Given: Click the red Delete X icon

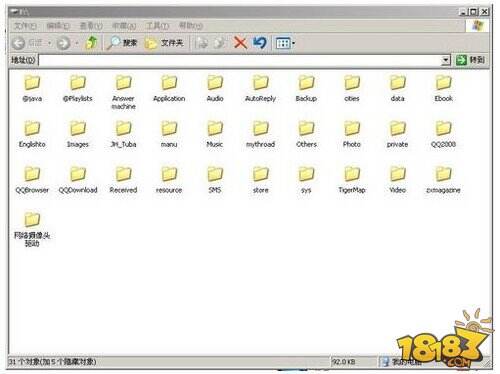Looking at the screenshot, I should pos(240,43).
